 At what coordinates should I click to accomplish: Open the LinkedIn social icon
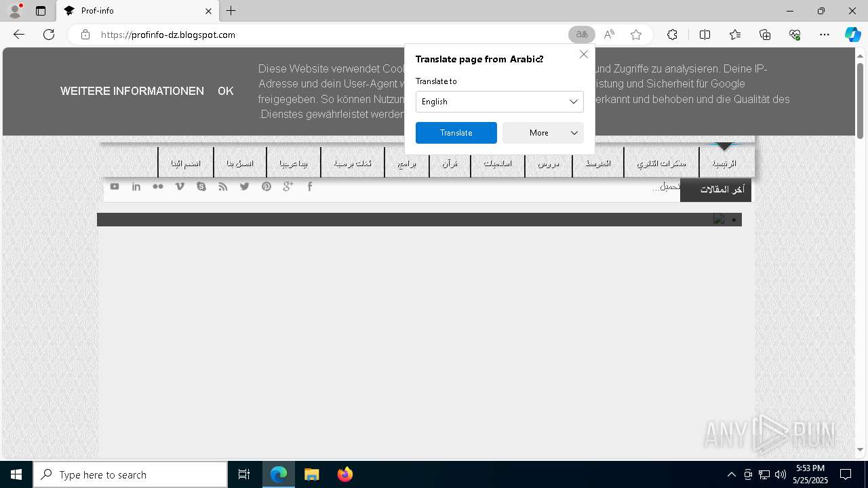coord(136,186)
